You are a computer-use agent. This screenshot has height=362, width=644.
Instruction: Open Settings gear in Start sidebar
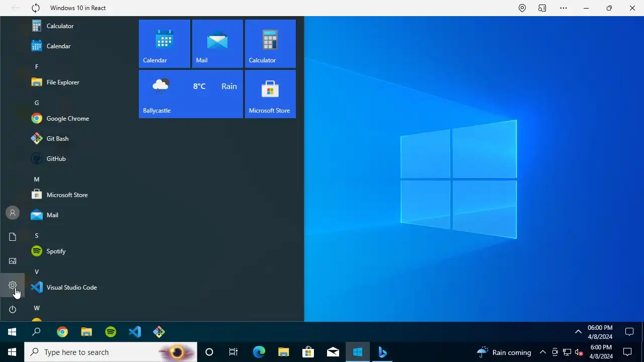click(x=13, y=285)
